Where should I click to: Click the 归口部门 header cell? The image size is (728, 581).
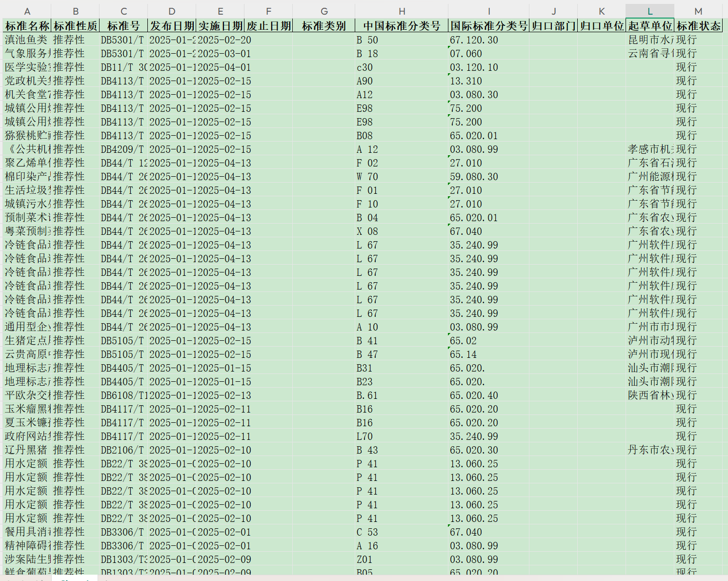click(553, 26)
